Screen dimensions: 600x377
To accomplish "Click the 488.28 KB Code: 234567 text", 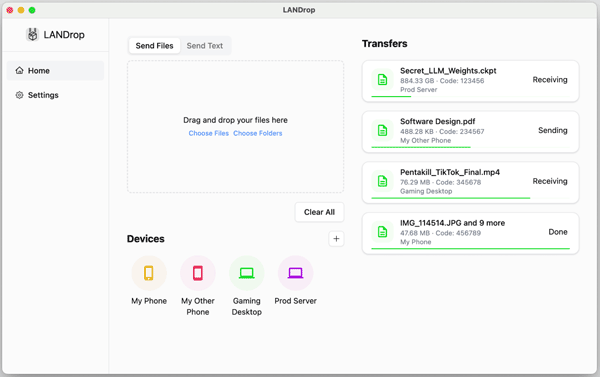I will pyautogui.click(x=442, y=132).
